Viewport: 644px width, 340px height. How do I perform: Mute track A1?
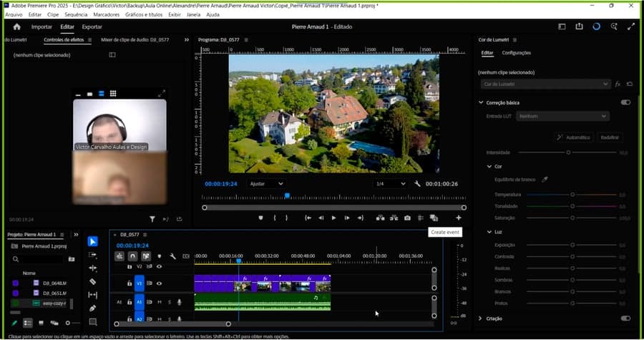point(160,302)
